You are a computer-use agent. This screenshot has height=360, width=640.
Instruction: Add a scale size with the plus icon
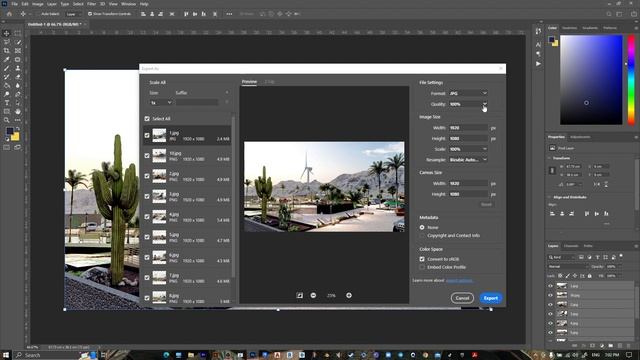click(227, 93)
